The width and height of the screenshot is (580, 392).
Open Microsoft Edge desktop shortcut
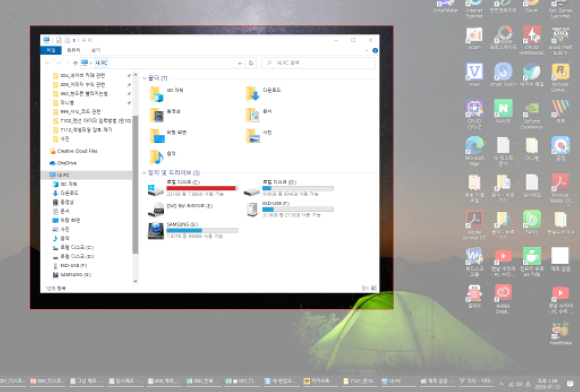tap(474, 150)
